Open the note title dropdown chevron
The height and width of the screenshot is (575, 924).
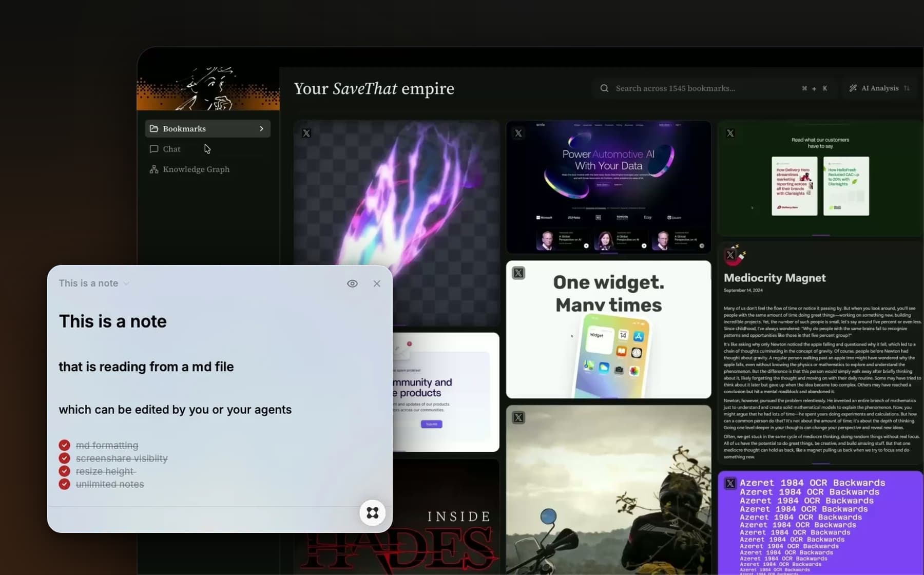coord(126,284)
